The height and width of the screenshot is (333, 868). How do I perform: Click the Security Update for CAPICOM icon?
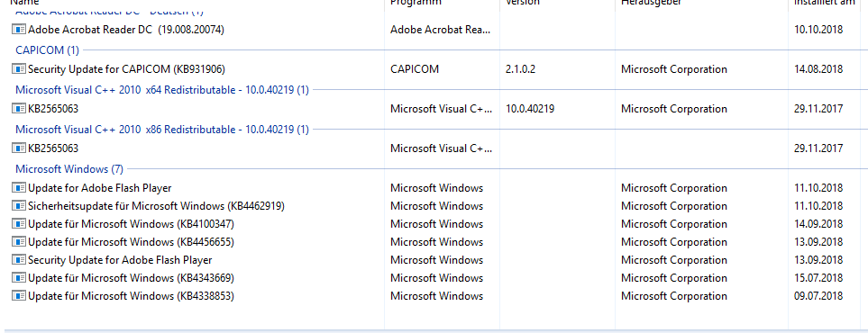point(19,69)
